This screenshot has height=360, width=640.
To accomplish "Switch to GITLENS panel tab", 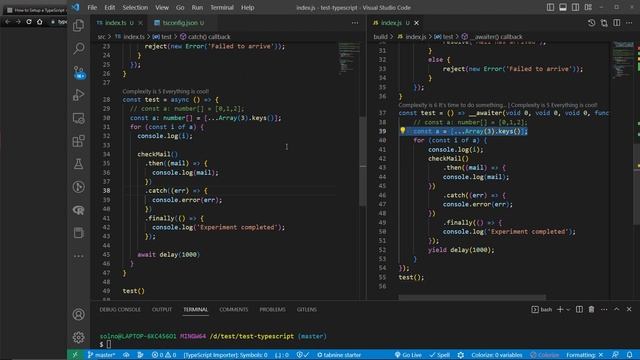I will 307,309.
